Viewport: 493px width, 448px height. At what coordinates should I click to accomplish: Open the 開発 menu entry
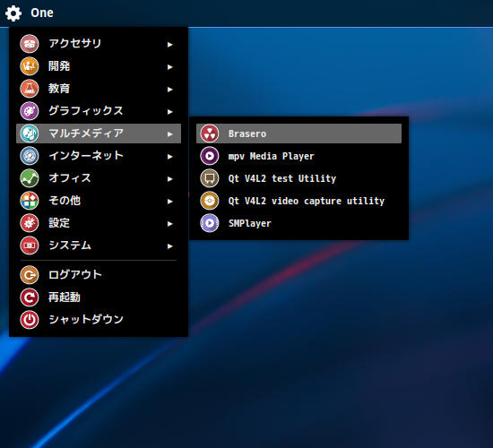[x=99, y=66]
